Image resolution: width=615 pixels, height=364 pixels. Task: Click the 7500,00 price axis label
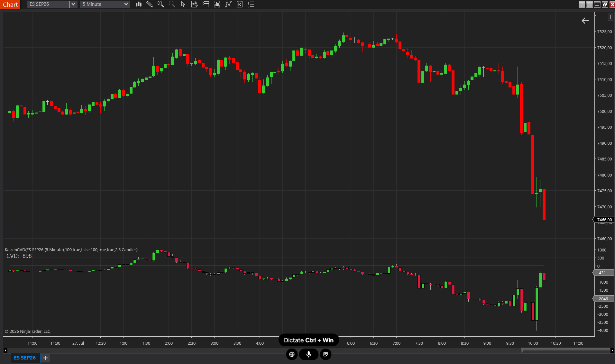tap(604, 112)
